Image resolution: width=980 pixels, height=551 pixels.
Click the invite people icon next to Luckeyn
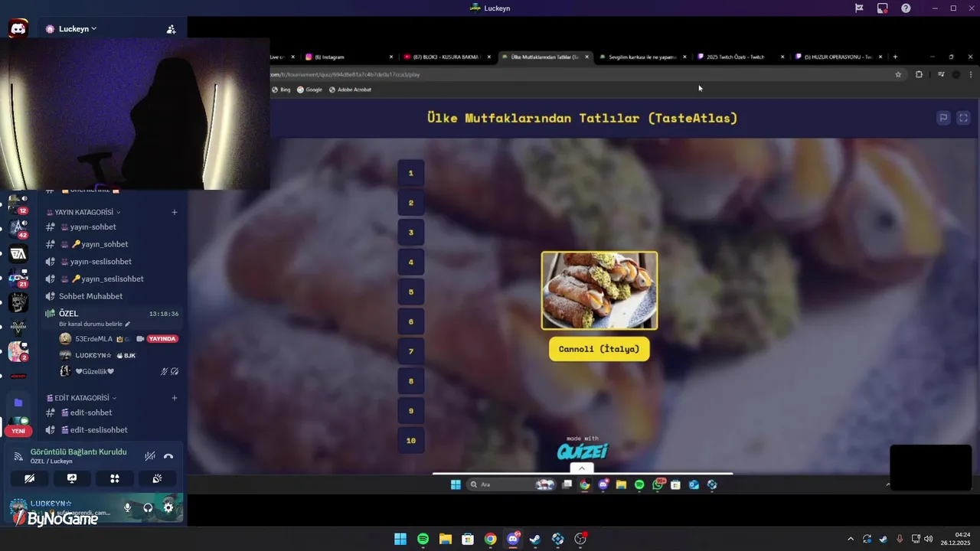tap(171, 29)
